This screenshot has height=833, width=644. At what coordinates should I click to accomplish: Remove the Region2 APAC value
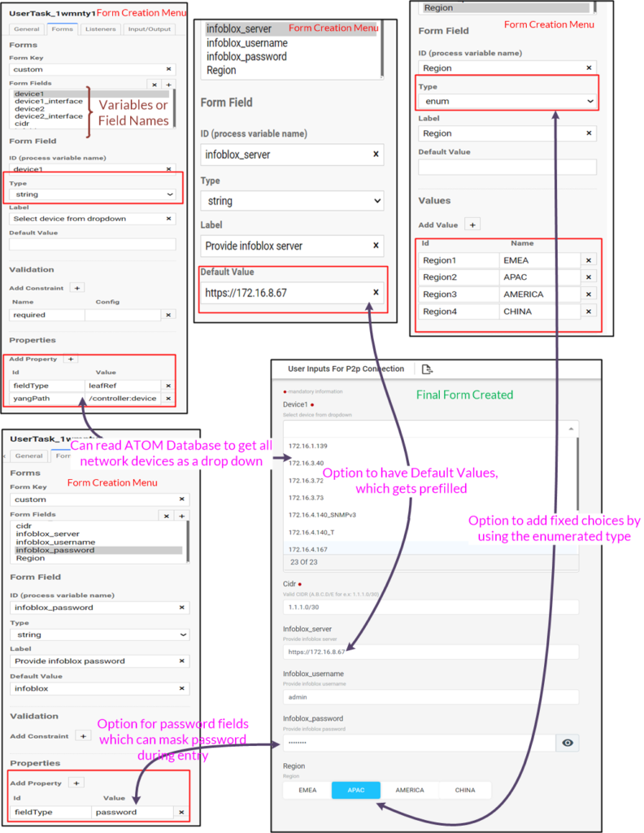point(589,277)
